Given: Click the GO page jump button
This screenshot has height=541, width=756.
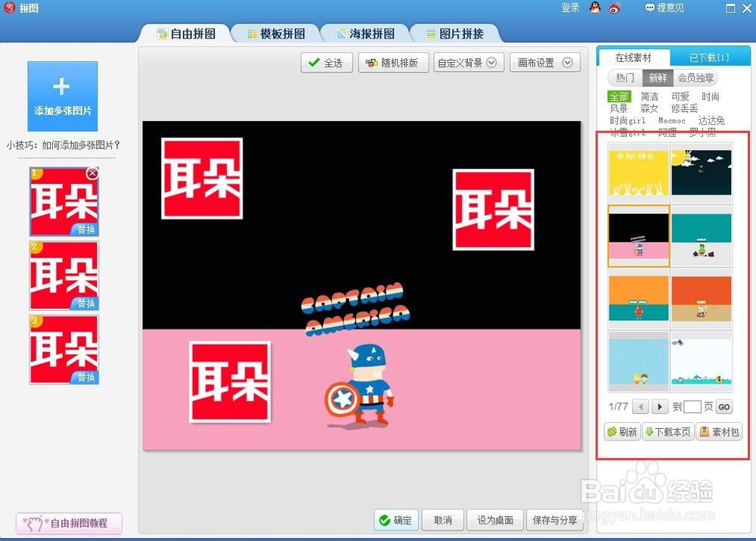Looking at the screenshot, I should click(x=723, y=407).
